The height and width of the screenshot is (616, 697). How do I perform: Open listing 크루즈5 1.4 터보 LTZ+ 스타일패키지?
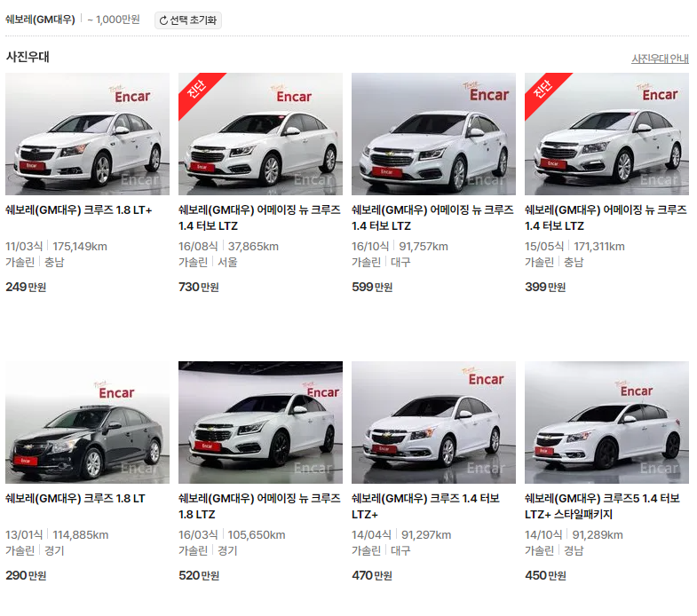coord(602,506)
